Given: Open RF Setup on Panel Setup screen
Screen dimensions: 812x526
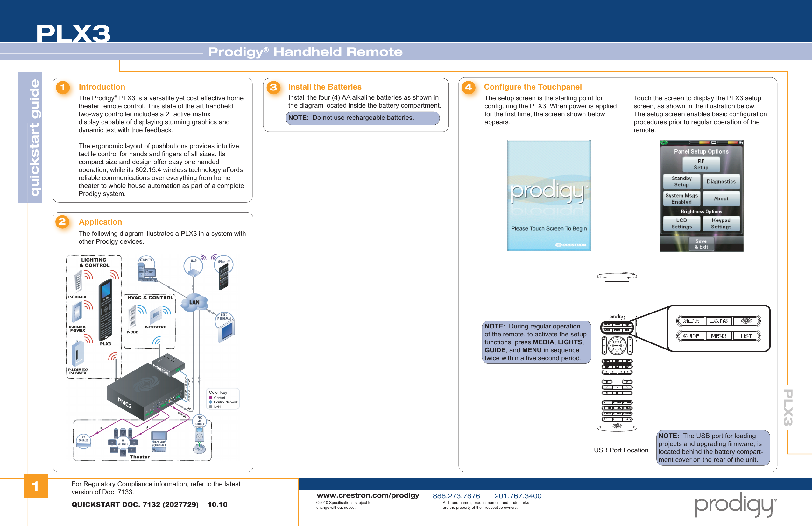Looking at the screenshot, I should pyautogui.click(x=701, y=164).
